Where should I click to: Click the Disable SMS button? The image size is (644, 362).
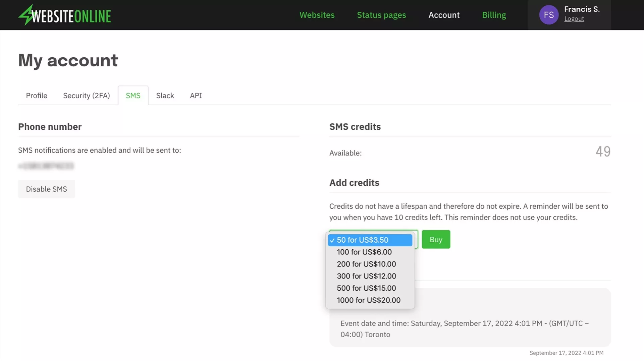pos(46,189)
